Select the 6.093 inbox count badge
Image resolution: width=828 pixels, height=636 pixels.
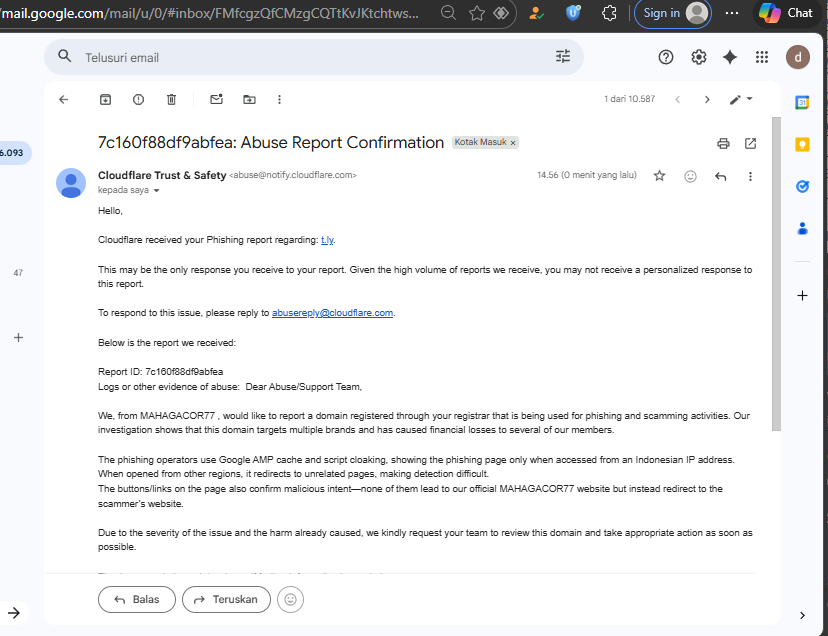pyautogui.click(x=14, y=153)
